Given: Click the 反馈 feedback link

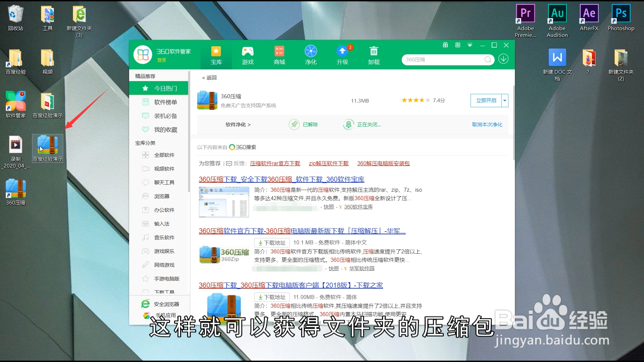Looking at the screenshot, I should click(236, 163).
